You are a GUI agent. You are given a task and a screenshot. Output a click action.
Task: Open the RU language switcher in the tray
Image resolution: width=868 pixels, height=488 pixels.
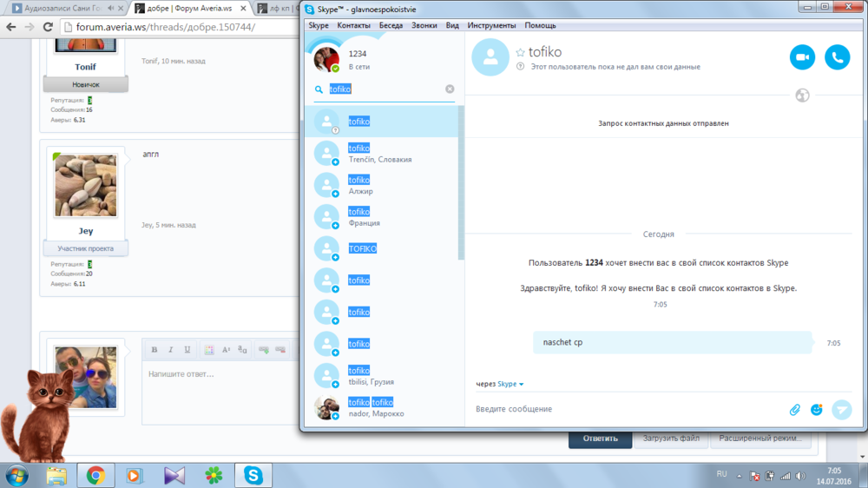(x=721, y=475)
